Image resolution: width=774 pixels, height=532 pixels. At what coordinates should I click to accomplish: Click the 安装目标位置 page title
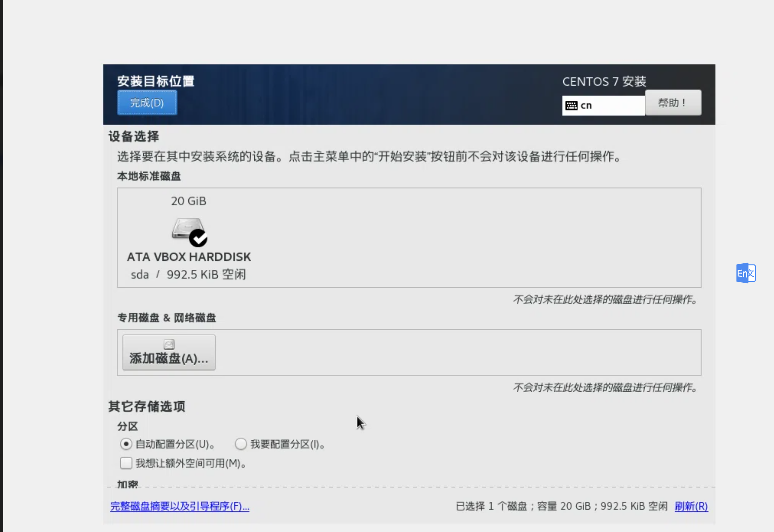(156, 81)
